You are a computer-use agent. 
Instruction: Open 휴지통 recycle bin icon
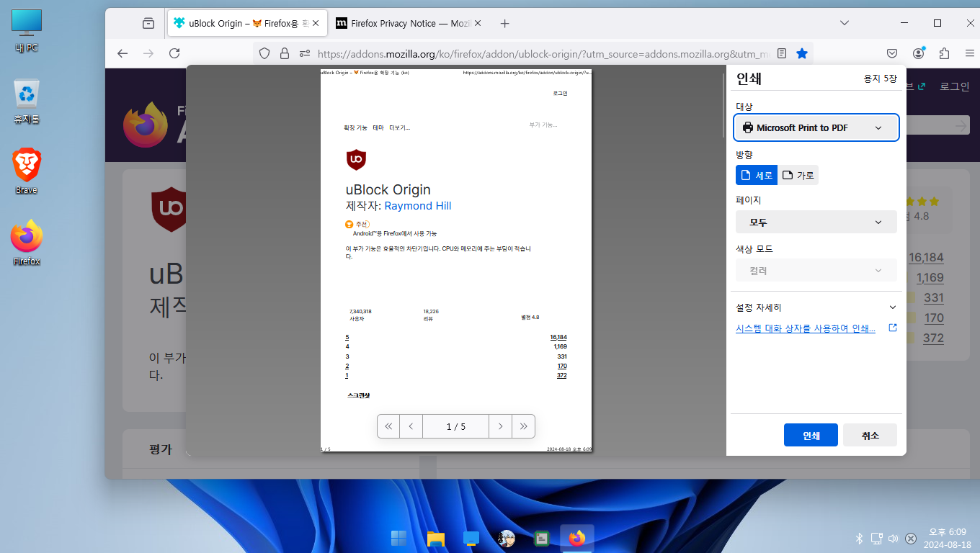[27, 102]
